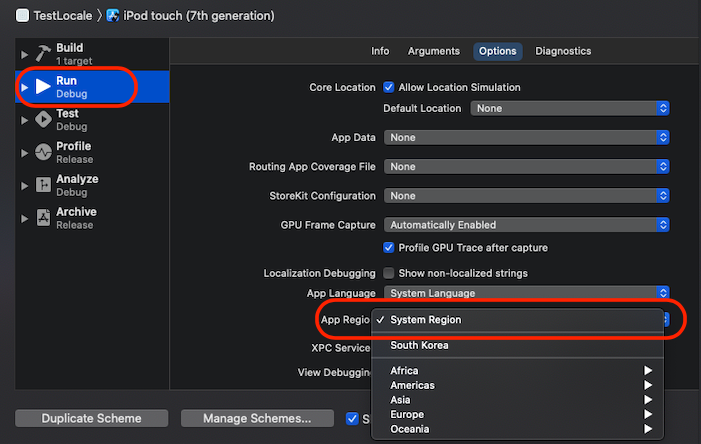Enable Show non-localized strings checkbox
Image resolution: width=701 pixels, height=444 pixels.
click(389, 273)
